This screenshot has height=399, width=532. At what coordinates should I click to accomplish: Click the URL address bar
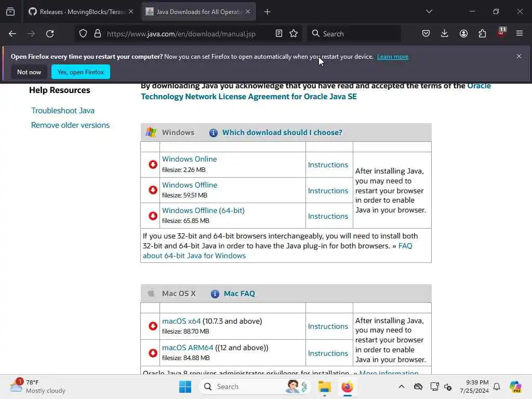(181, 34)
